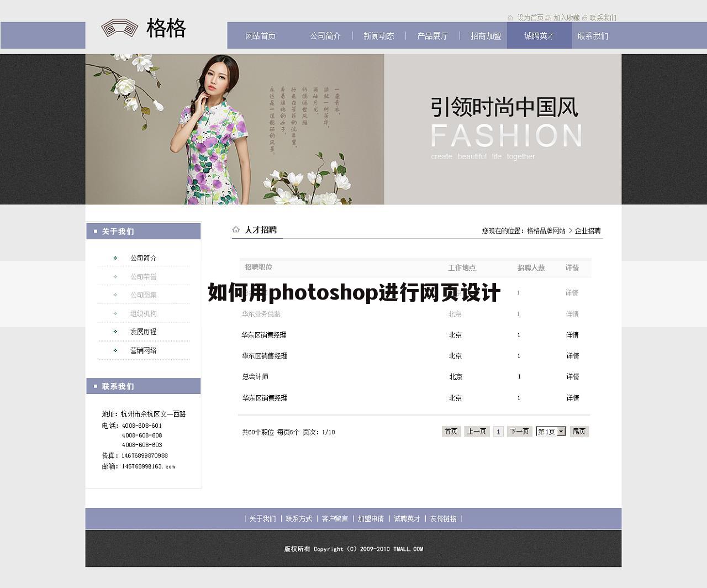The height and width of the screenshot is (588, 707).
Task: Click the 上一页 pagination button
Action: (x=477, y=432)
